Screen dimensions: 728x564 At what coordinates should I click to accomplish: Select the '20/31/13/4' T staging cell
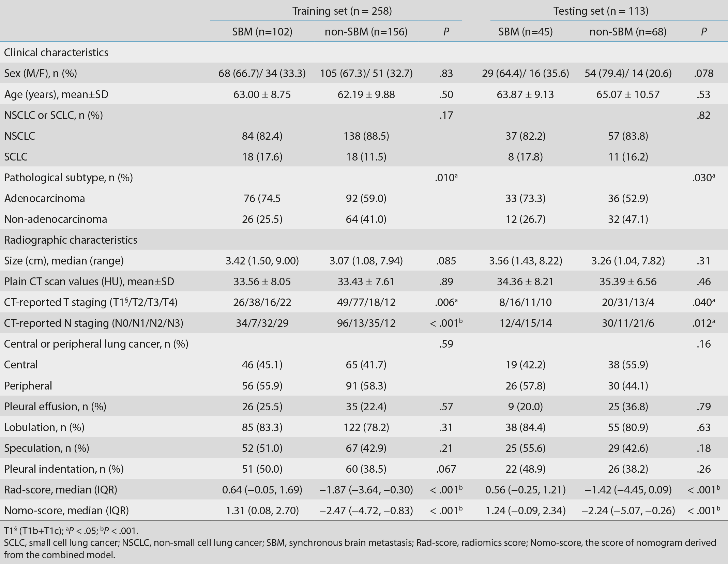click(x=628, y=302)
